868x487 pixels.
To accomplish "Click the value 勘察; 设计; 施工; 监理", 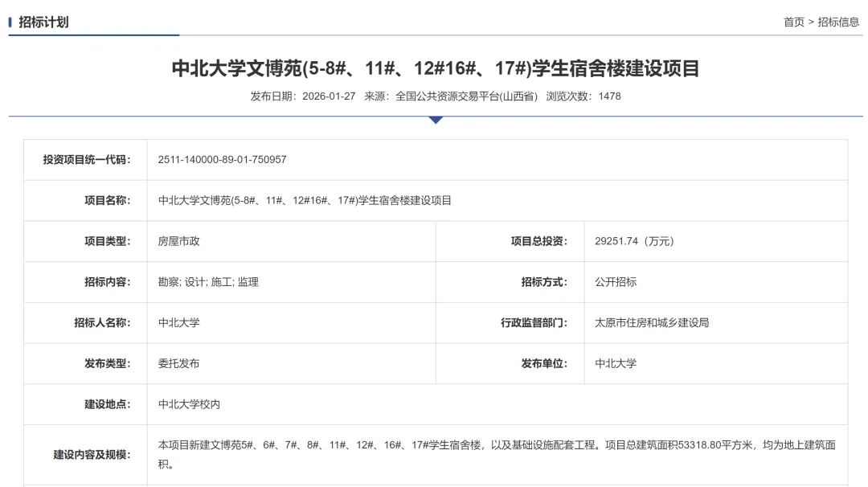I will point(208,282).
